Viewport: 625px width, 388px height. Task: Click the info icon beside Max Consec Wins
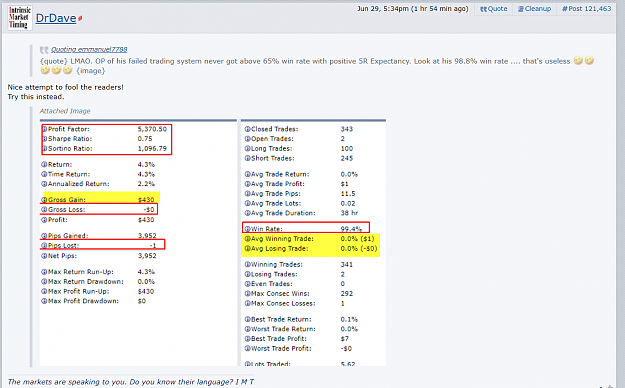click(x=248, y=293)
